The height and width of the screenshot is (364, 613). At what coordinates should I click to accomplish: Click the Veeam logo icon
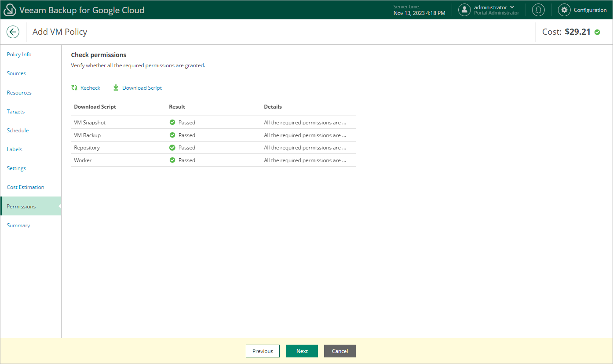[10, 10]
